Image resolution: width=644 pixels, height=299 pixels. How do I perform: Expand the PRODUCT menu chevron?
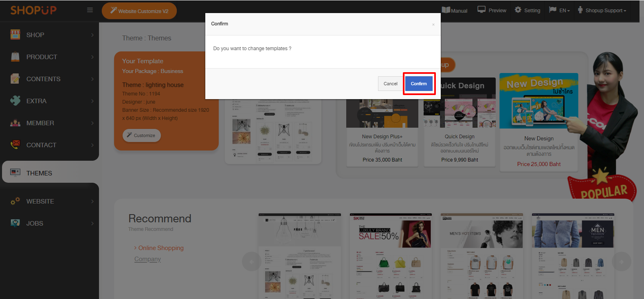point(92,57)
